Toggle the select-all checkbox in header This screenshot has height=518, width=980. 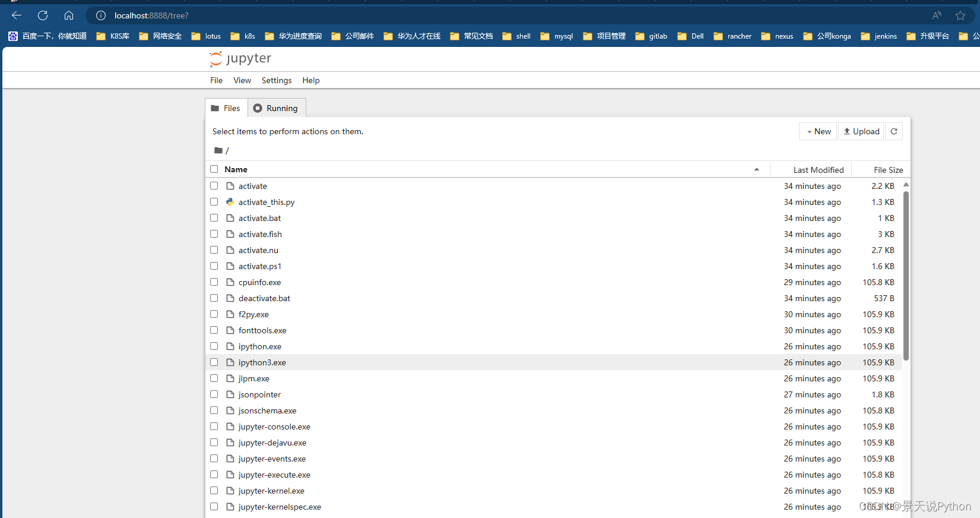[214, 169]
